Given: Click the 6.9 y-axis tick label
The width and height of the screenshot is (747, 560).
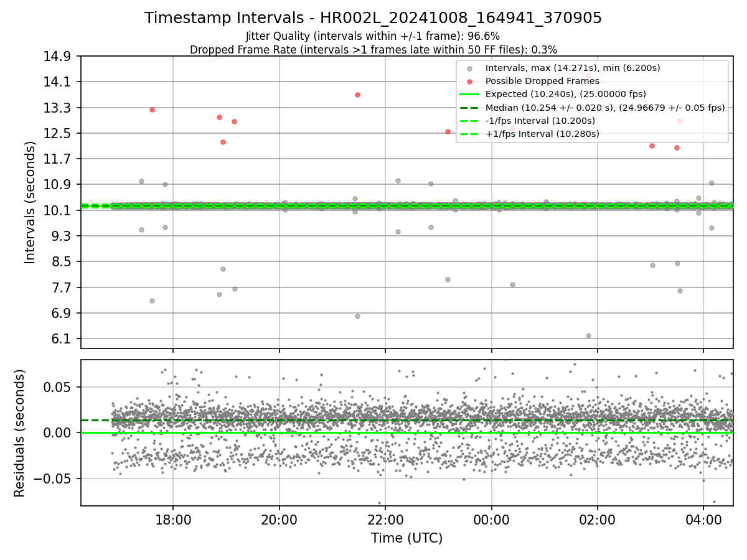Looking at the screenshot, I should tap(63, 313).
